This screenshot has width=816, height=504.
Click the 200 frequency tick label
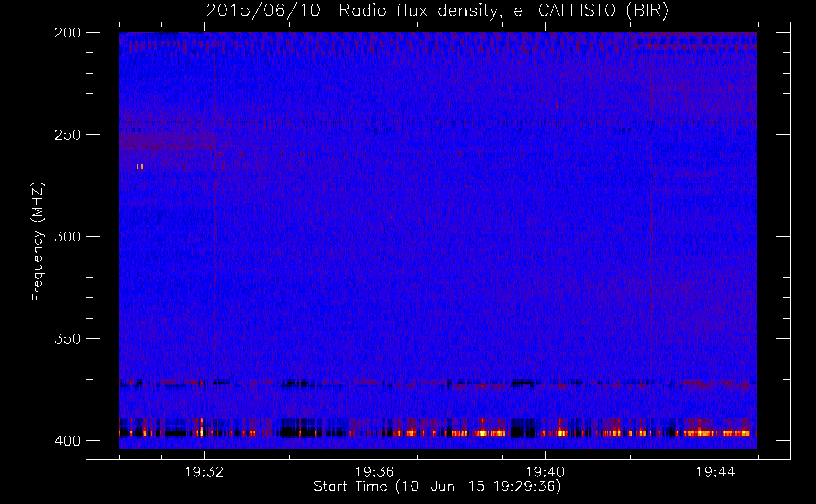[68, 32]
